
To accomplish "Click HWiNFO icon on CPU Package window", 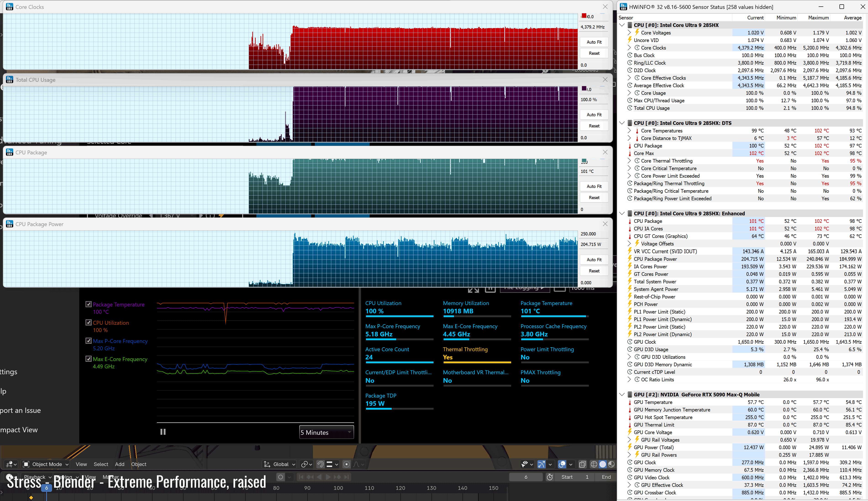I will [10, 153].
